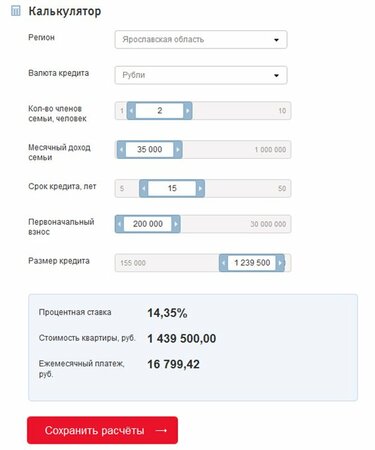Increase initial payment with right arrow
375x450 pixels.
point(176,224)
